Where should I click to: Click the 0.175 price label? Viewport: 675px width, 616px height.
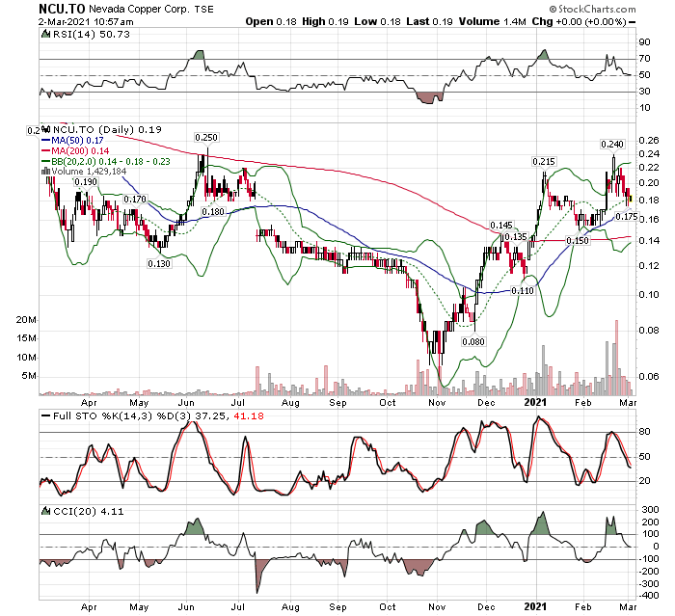tap(627, 217)
